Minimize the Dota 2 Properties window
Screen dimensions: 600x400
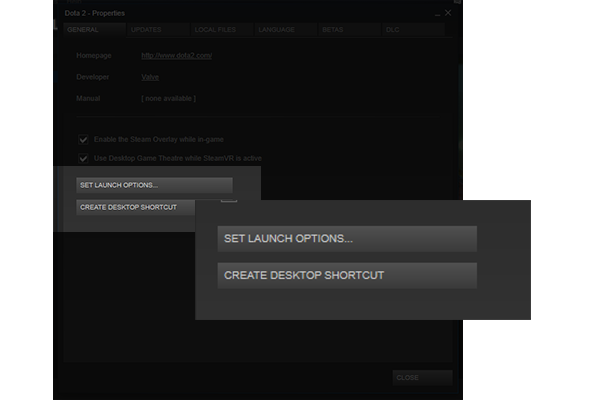[x=437, y=15]
